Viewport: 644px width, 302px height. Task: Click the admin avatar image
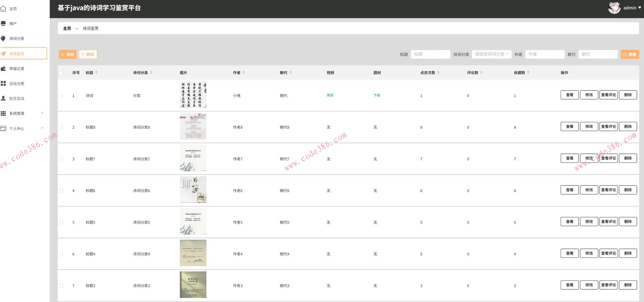coord(614,8)
